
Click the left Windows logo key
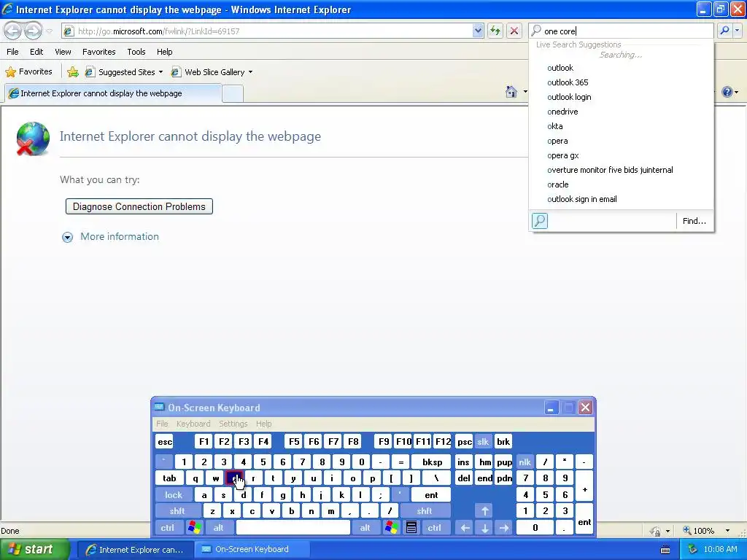point(194,528)
